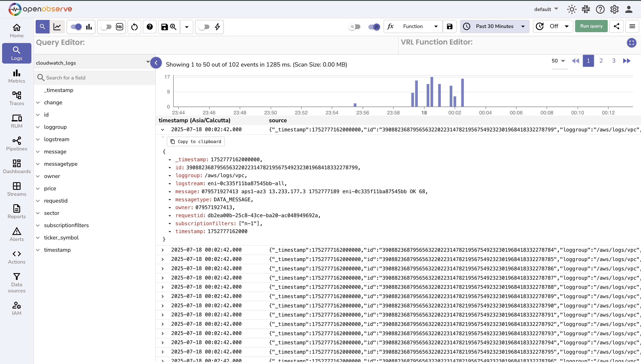Click the Run query button
641x364 pixels.
591,26
